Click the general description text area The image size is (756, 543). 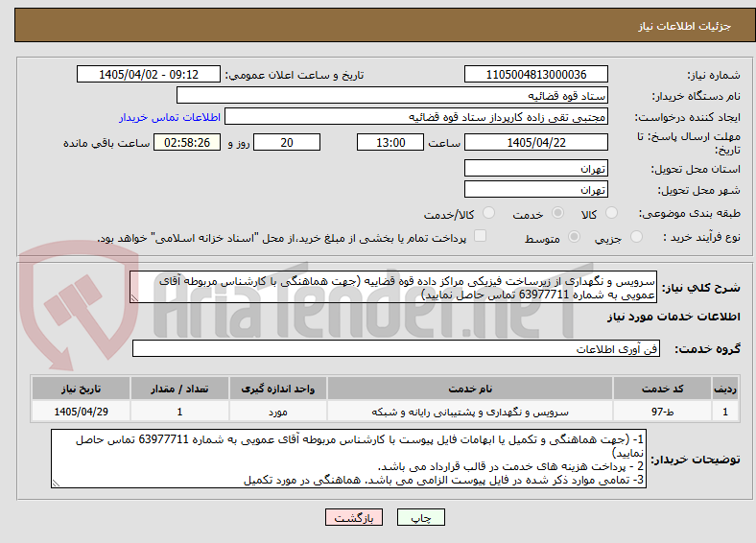(393, 288)
